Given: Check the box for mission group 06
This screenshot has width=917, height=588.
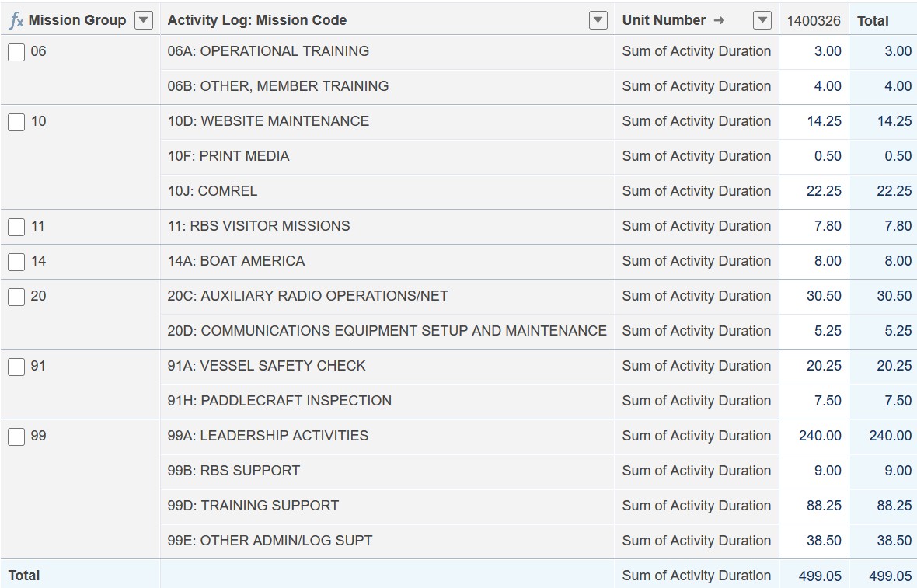Looking at the screenshot, I should coord(16,52).
